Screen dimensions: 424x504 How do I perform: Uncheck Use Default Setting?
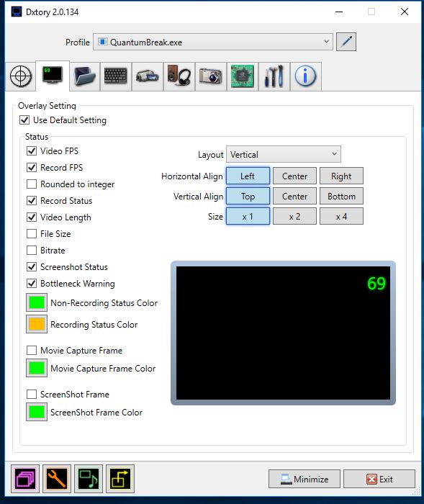[24, 120]
